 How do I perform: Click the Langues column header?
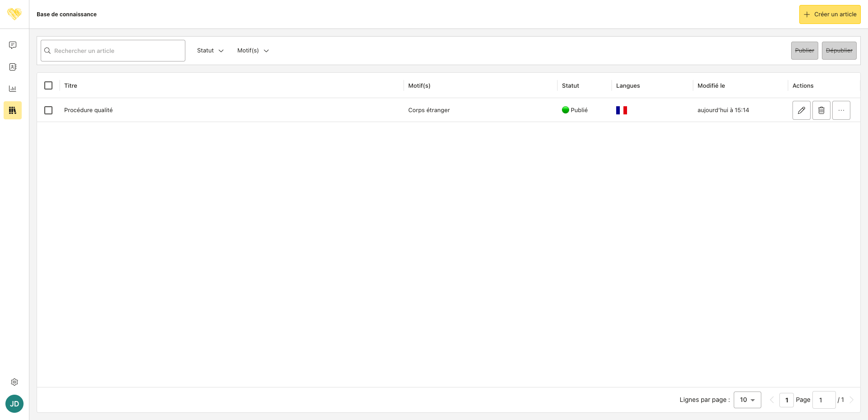628,85
